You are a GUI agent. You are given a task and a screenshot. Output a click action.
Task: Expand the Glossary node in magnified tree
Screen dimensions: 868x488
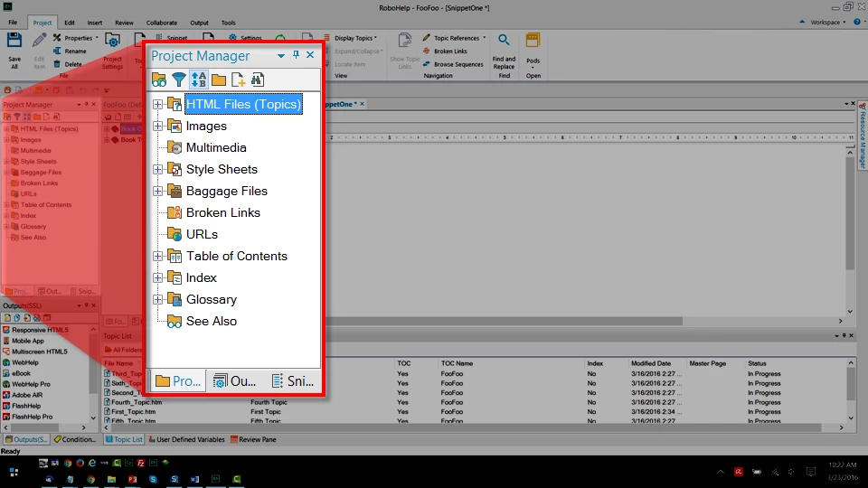pyautogui.click(x=157, y=299)
